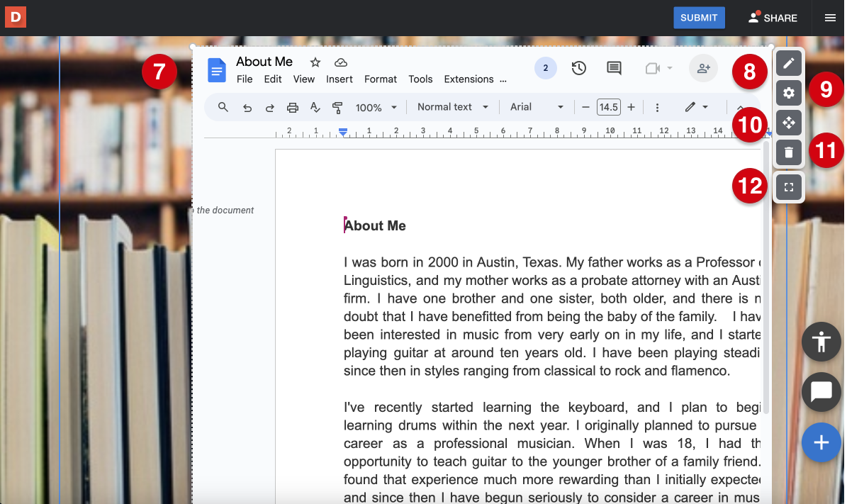Open the hamburger menu in top bar
847x504 pixels.
pos(830,18)
